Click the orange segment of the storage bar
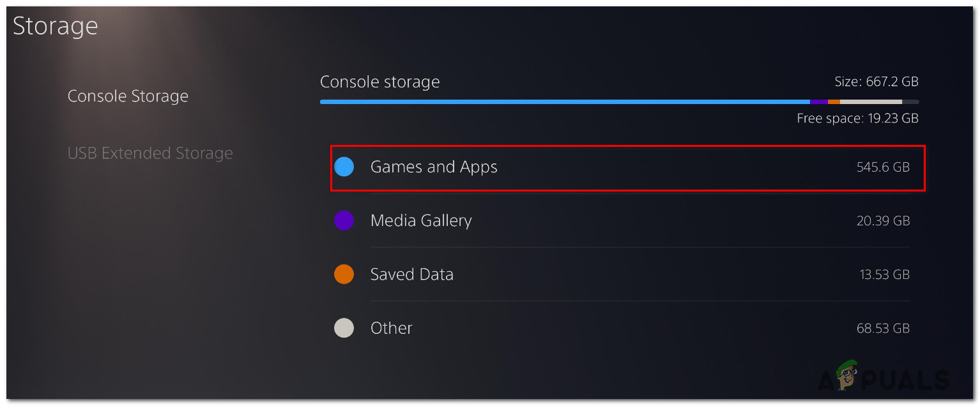980x406 pixels. [x=834, y=101]
